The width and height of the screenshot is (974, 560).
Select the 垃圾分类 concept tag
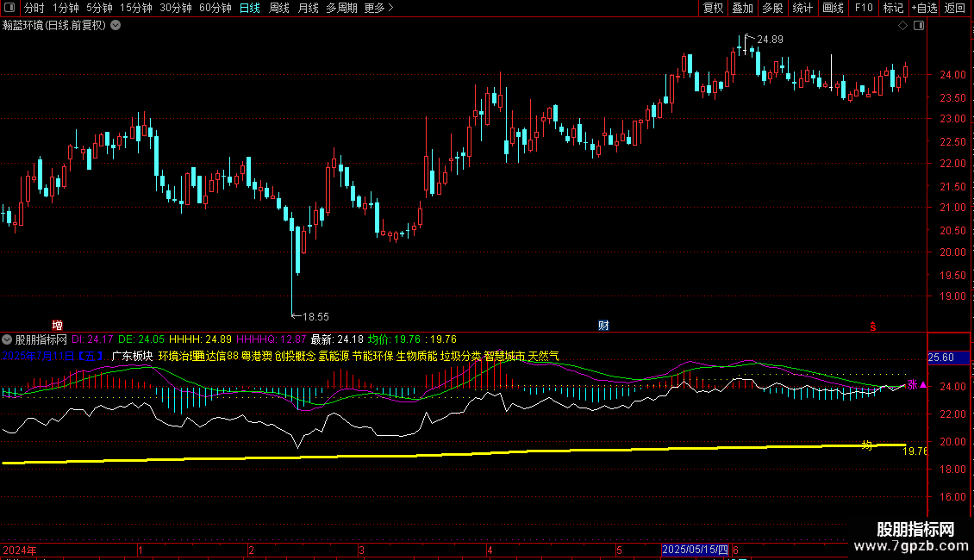tap(461, 357)
